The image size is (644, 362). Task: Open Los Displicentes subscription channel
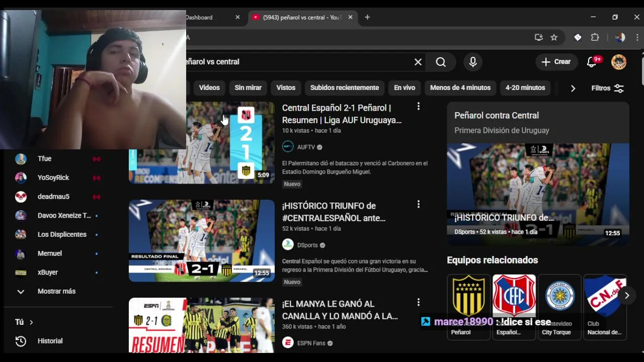pos(58,234)
